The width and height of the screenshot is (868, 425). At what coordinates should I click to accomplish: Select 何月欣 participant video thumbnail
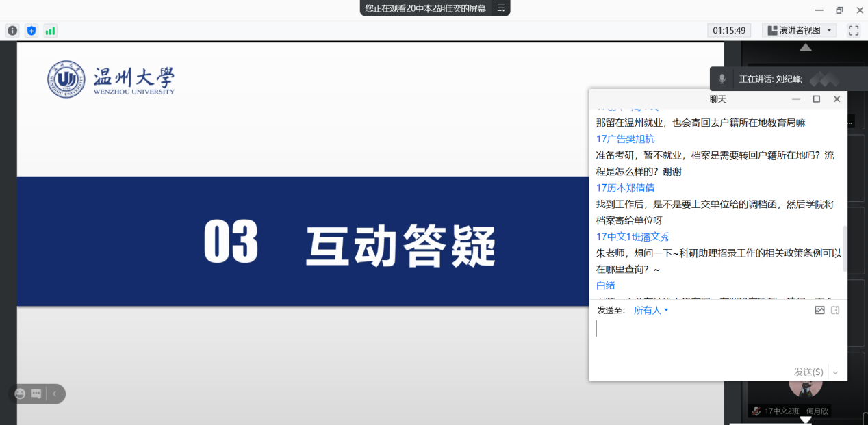[x=805, y=387]
